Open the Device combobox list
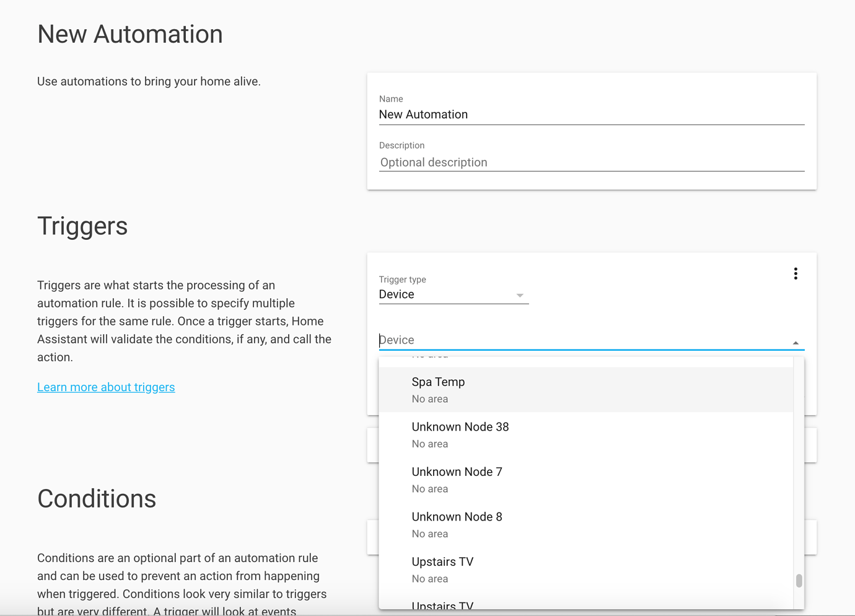The width and height of the screenshot is (855, 616). [558, 340]
